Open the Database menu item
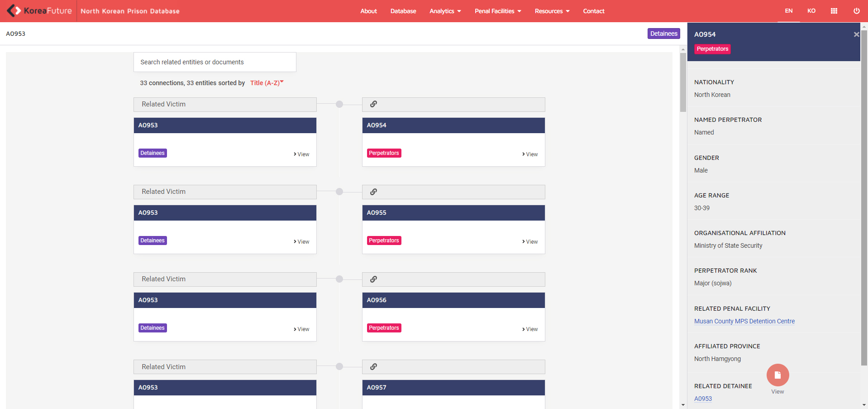 (x=403, y=11)
